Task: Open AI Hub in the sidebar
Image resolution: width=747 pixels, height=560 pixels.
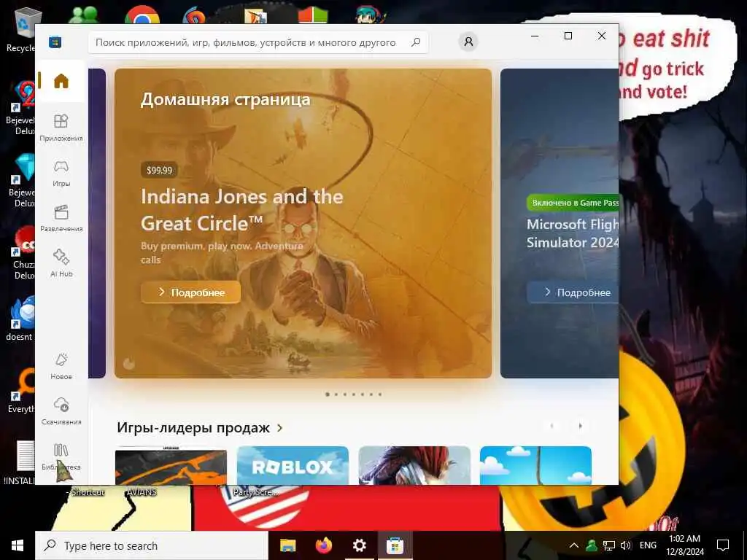Action: tap(61, 263)
